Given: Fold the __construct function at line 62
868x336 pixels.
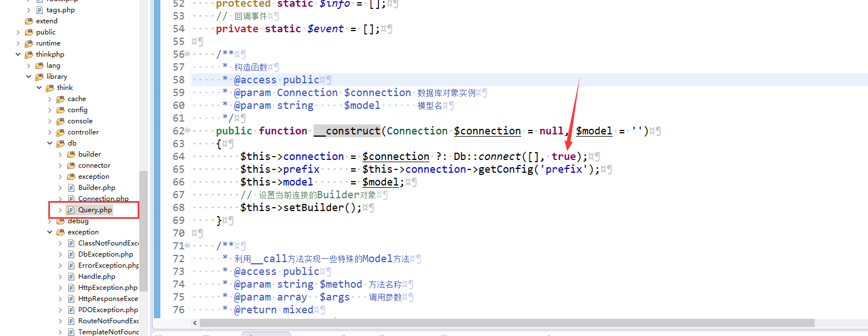Looking at the screenshot, I should click(x=187, y=131).
